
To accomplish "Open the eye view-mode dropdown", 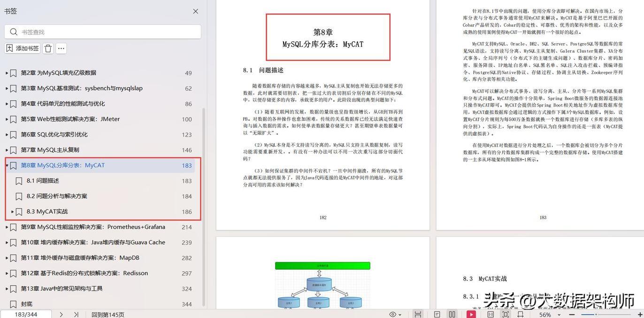I will coord(395,314).
